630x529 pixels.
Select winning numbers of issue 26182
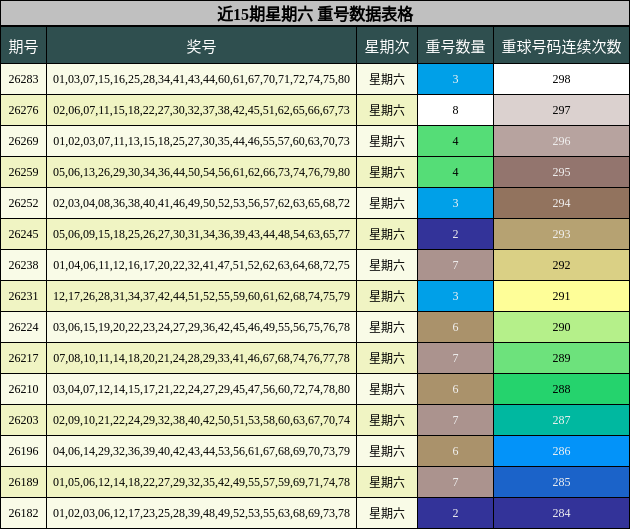coord(201,513)
